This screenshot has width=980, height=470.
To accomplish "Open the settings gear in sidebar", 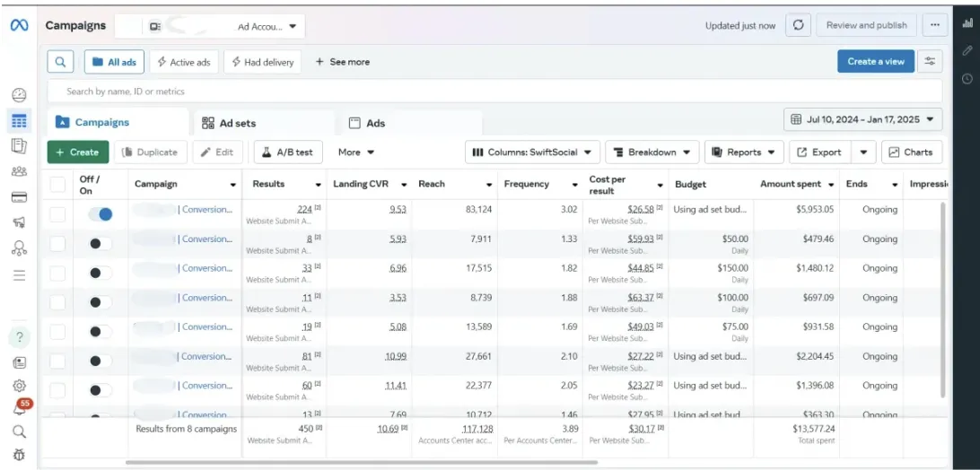I will click(19, 386).
